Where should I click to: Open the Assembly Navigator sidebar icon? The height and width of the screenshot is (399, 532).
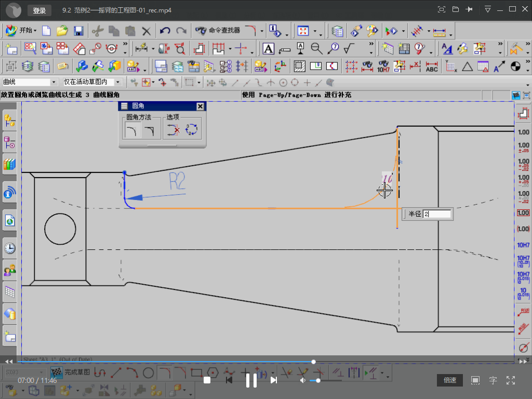click(9, 121)
